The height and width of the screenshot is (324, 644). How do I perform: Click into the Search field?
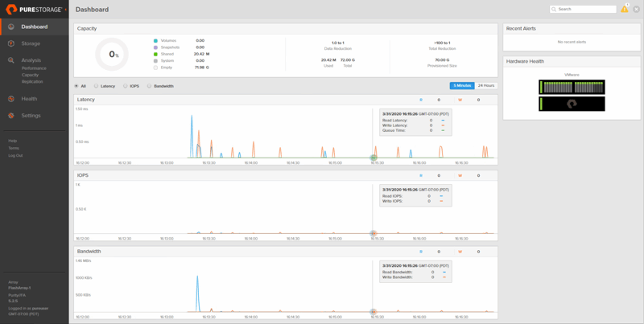click(x=585, y=9)
